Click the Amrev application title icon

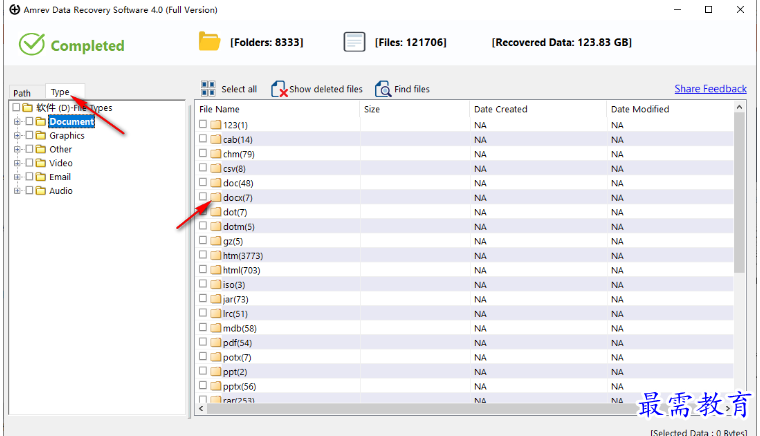[x=15, y=10]
